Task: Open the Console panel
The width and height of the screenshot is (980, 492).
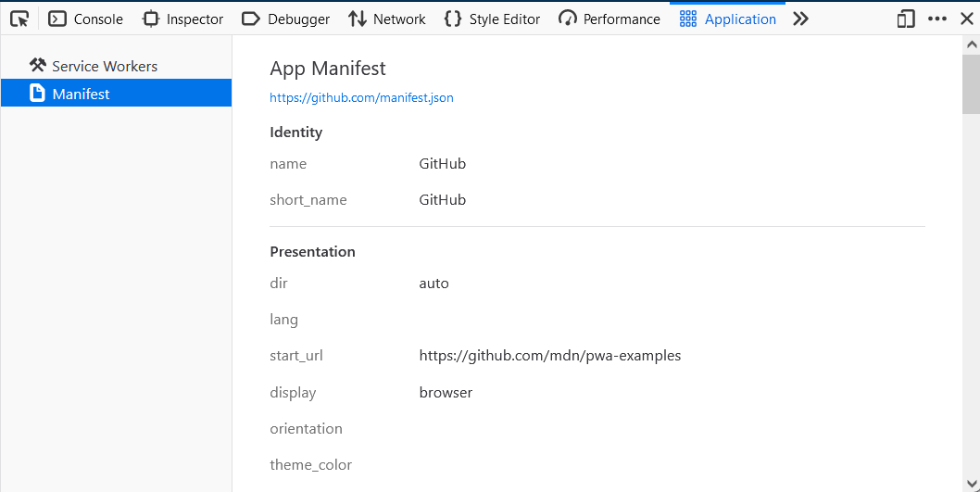Action: (85, 19)
